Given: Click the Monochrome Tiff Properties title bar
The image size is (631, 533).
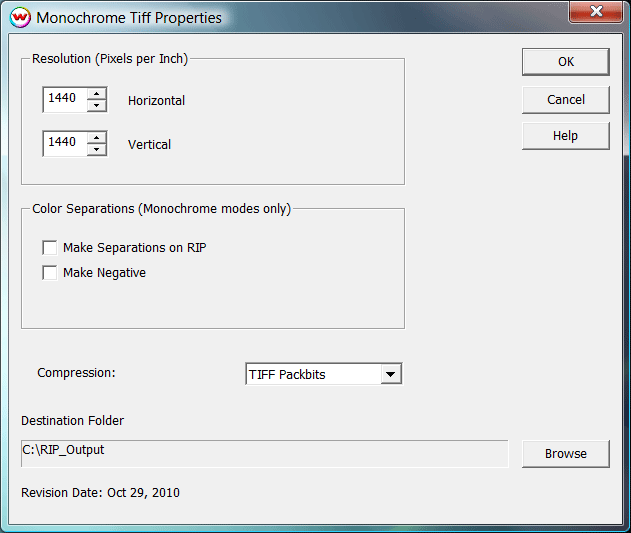Looking at the screenshot, I should pos(300,17).
